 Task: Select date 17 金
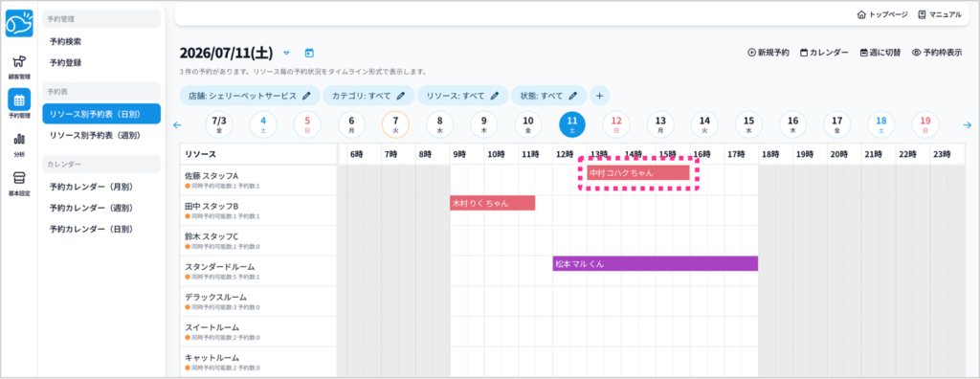pyautogui.click(x=836, y=124)
